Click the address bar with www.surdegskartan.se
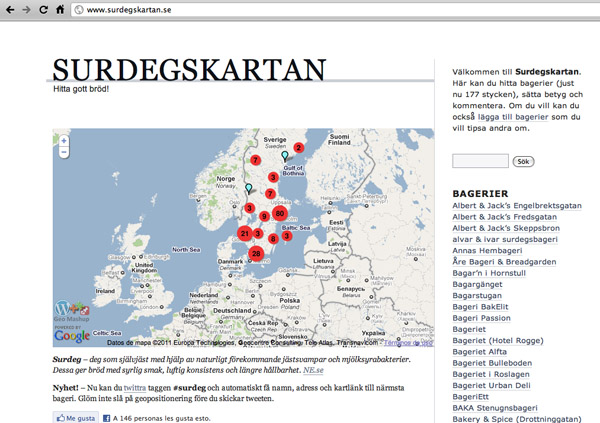The width and height of the screenshot is (600, 423). pos(337,10)
